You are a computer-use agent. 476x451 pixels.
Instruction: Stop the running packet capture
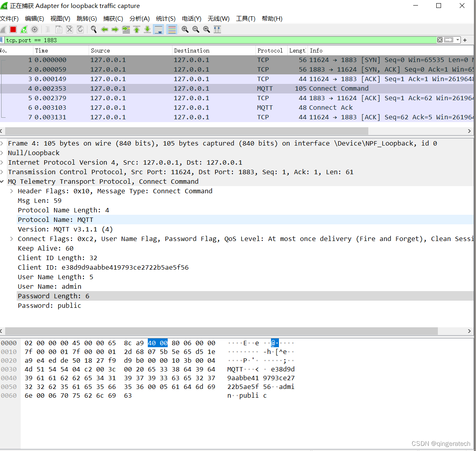click(13, 29)
